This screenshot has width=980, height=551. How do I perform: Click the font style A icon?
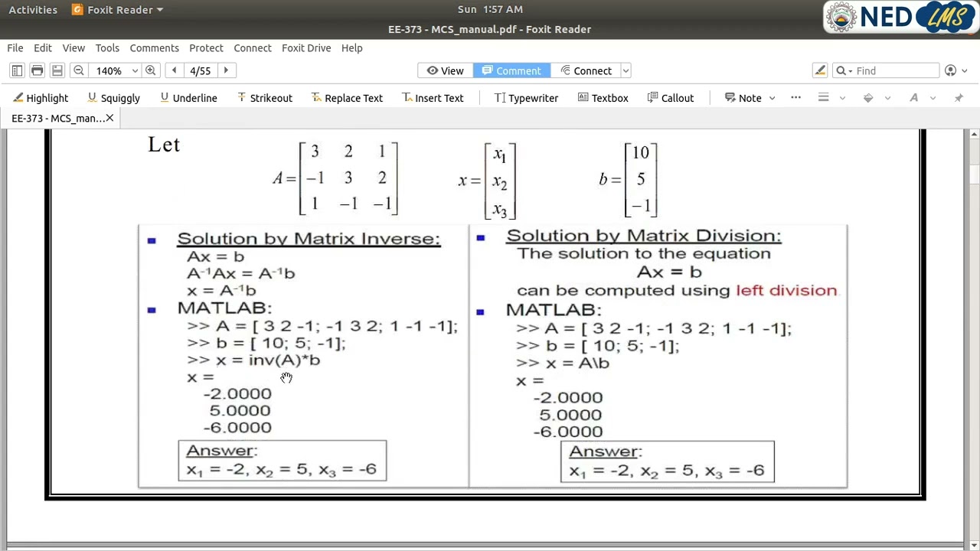click(x=913, y=98)
